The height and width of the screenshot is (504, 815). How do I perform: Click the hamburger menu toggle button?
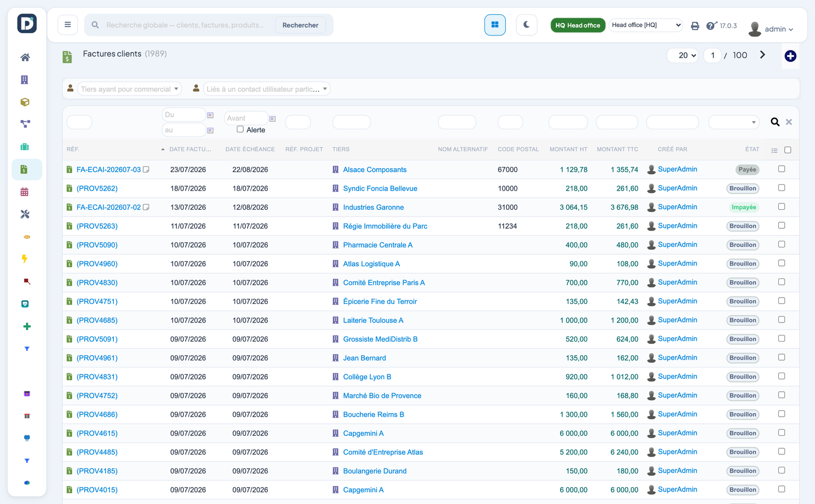68,25
